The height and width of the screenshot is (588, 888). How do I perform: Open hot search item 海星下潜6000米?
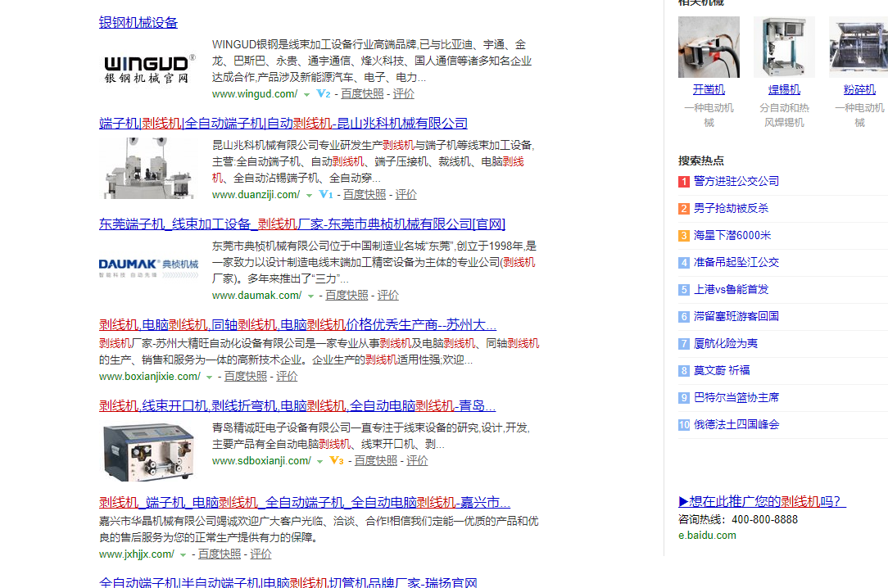click(732, 235)
